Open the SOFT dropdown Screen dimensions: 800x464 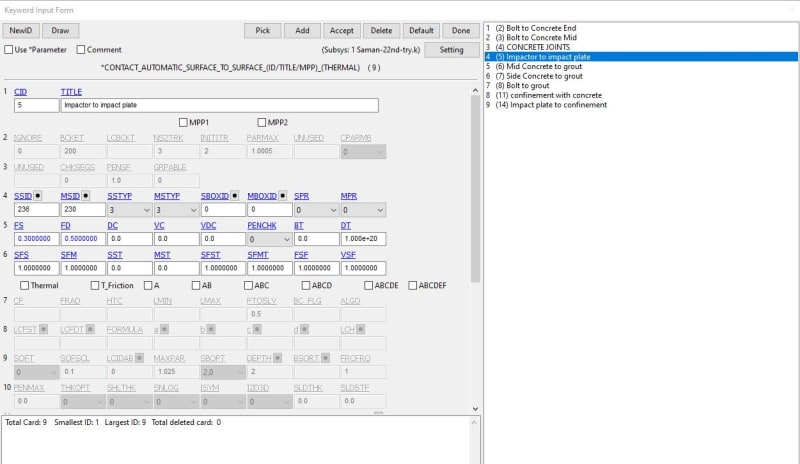point(36,372)
